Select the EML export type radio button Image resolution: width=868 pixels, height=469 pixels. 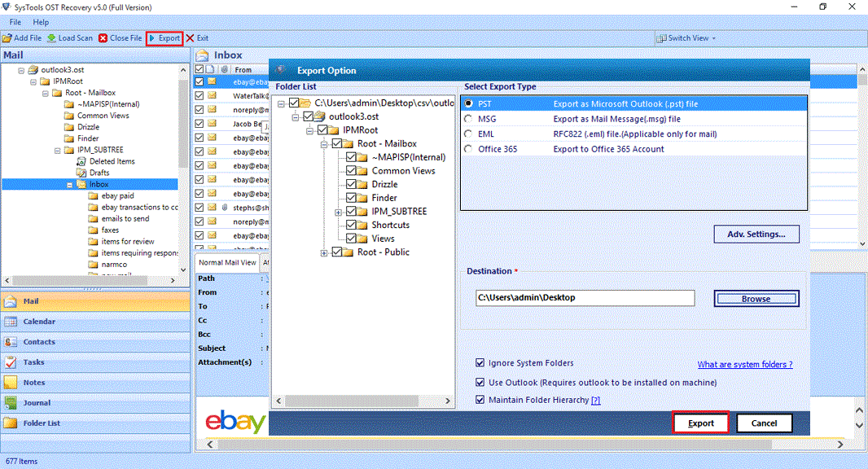[468, 134]
